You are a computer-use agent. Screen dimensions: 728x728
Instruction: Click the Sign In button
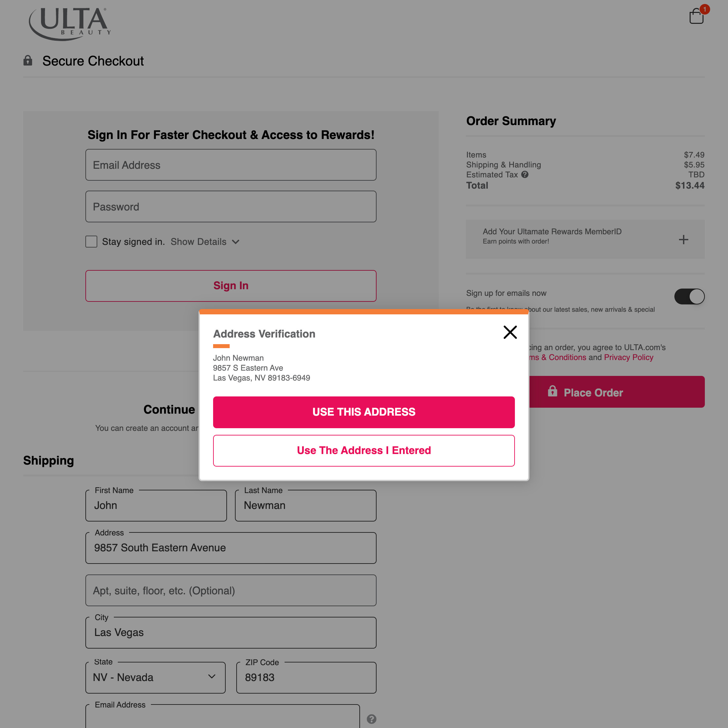[231, 286]
